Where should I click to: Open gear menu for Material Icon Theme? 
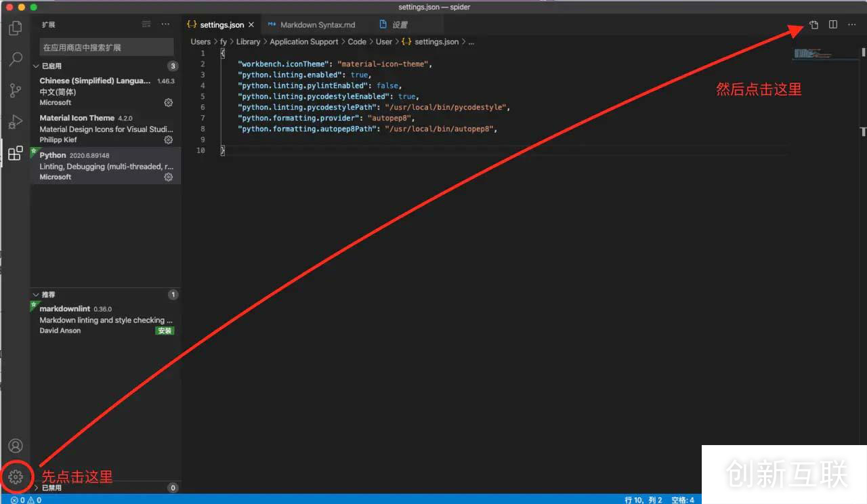169,140
